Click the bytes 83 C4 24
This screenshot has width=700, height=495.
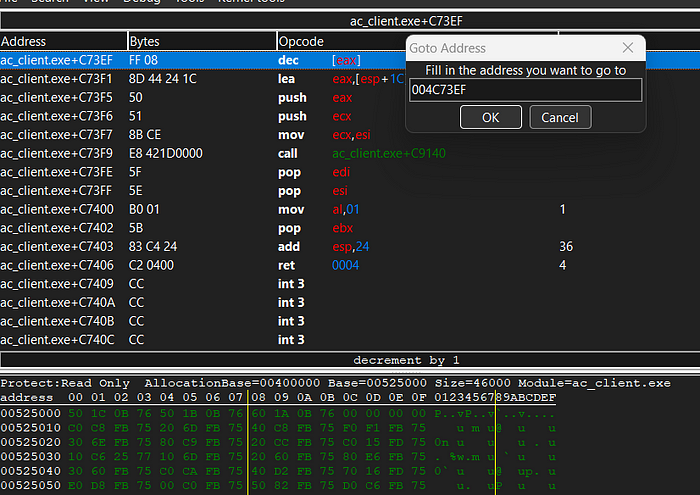[x=153, y=247]
